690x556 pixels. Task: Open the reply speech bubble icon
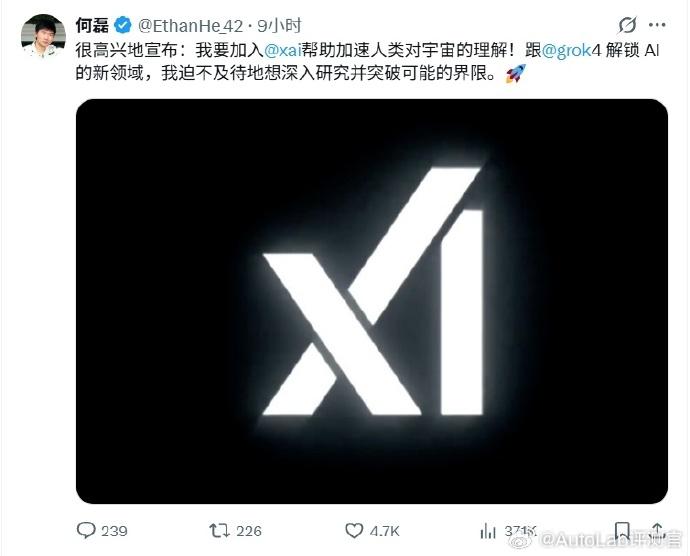(86, 530)
